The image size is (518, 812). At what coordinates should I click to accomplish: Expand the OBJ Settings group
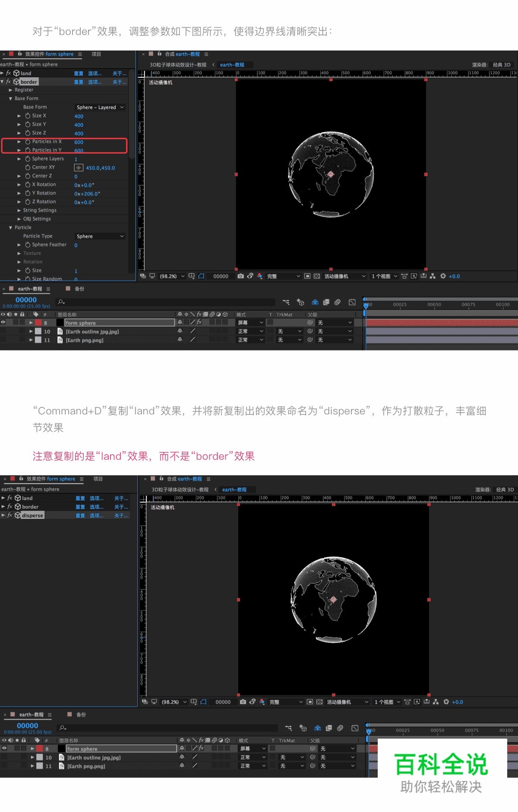(19, 219)
